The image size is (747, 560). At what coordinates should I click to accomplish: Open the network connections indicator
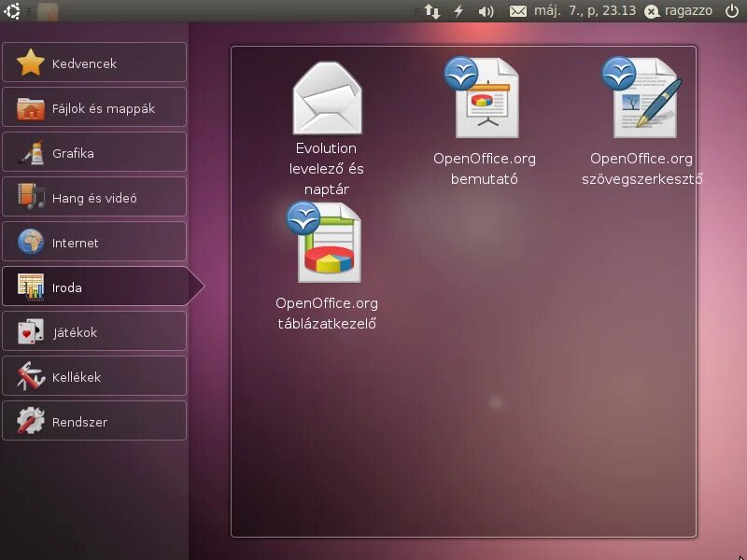coord(432,11)
